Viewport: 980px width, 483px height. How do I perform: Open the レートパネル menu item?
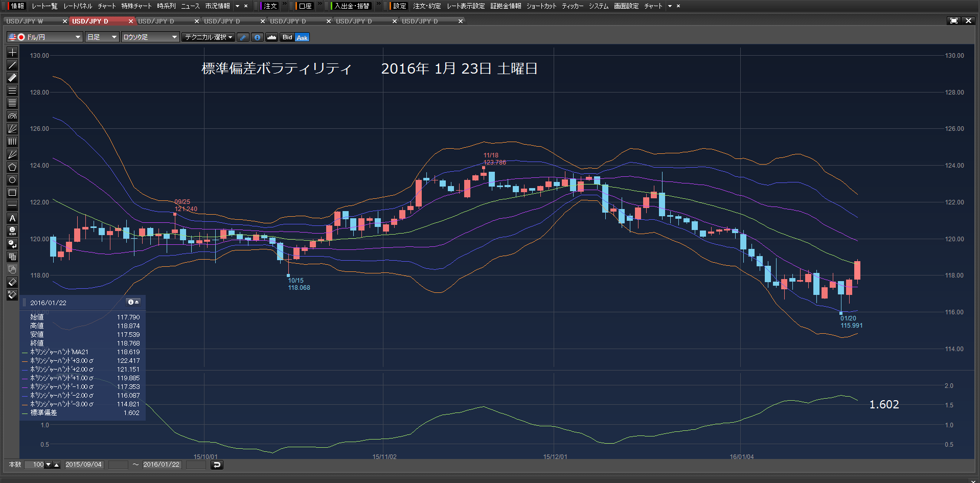(x=78, y=6)
